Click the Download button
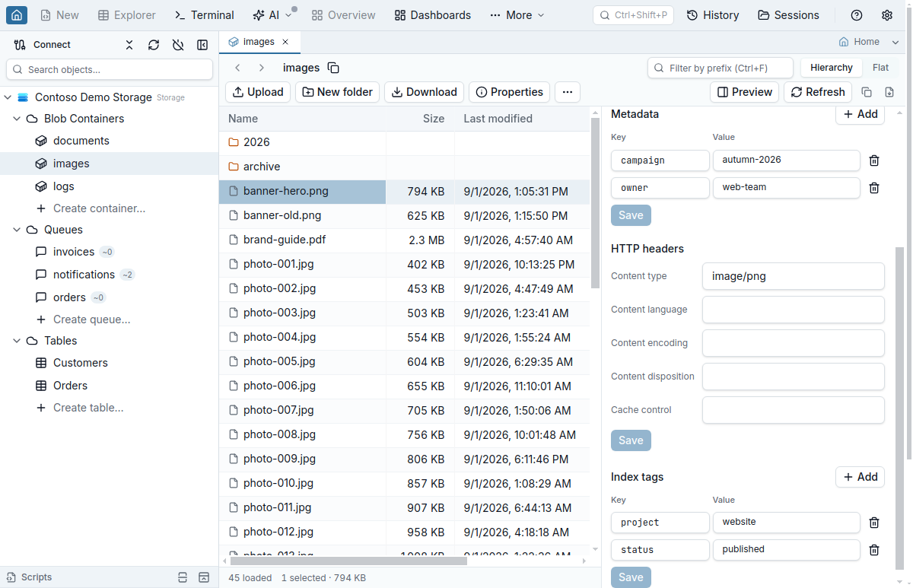The width and height of the screenshot is (913, 588). (x=425, y=92)
